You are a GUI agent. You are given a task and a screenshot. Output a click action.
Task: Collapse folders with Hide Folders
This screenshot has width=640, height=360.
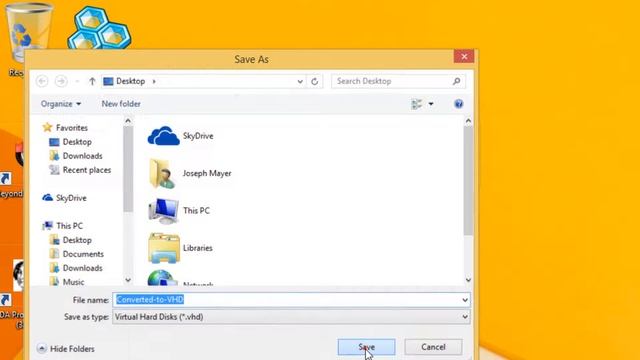66,349
